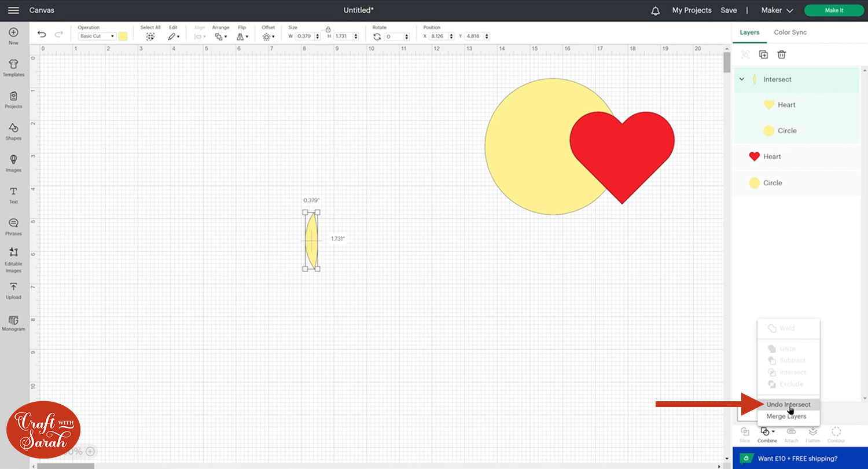The height and width of the screenshot is (469, 868).
Task: Expand the Maker machine dropdown
Action: pos(777,10)
